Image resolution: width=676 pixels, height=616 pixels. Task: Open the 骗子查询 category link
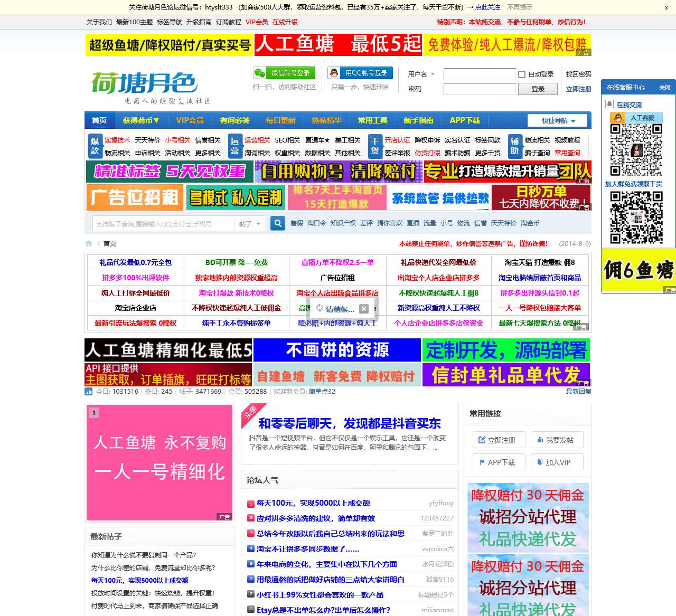537,153
